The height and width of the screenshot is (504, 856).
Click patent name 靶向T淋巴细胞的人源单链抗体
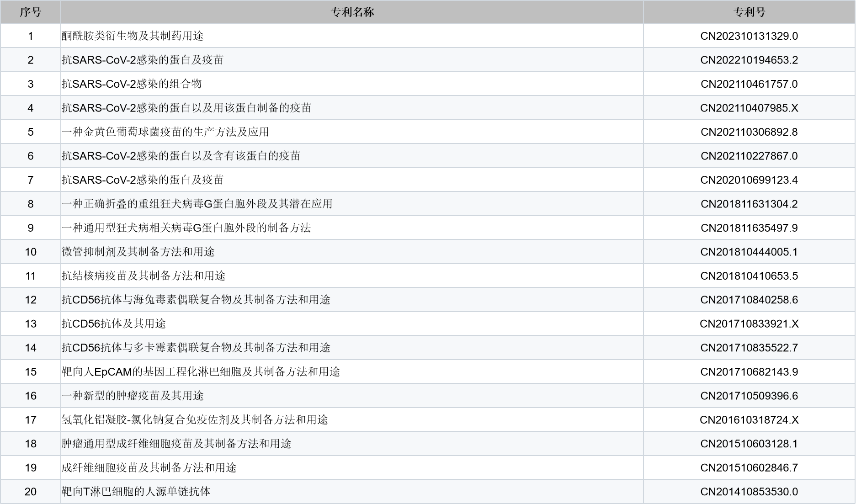point(136,492)
